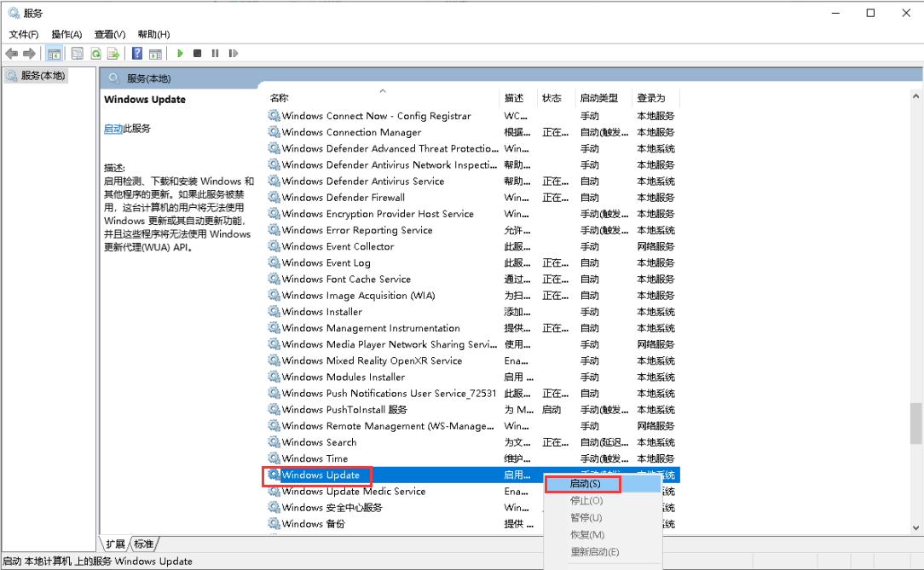Select Windows Installer service
Image resolution: width=924 pixels, height=570 pixels.
point(472,312)
